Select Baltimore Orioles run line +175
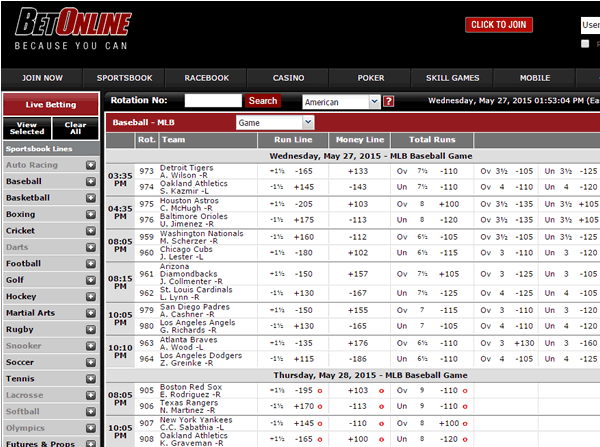Viewport: 600px width, 447px height. point(303,220)
